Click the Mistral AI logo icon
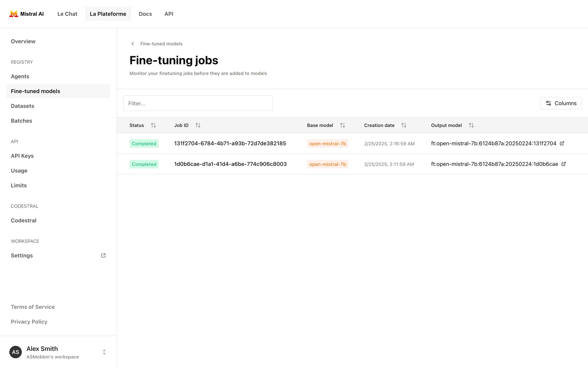Viewport: 588px width, 368px height. pyautogui.click(x=13, y=14)
